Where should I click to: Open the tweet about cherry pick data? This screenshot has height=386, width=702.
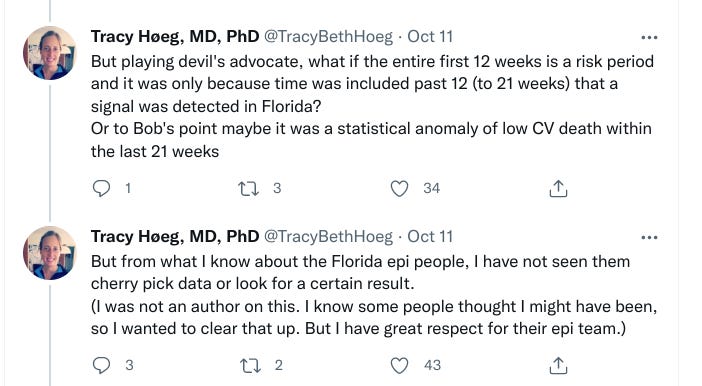coord(374,295)
